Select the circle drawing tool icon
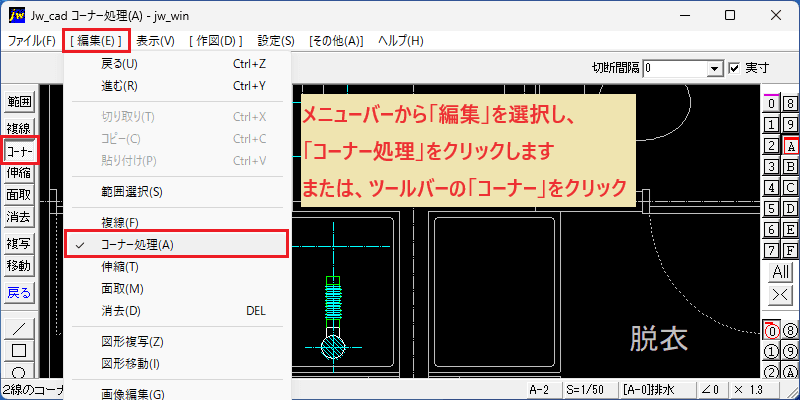The image size is (800, 400). point(19,371)
